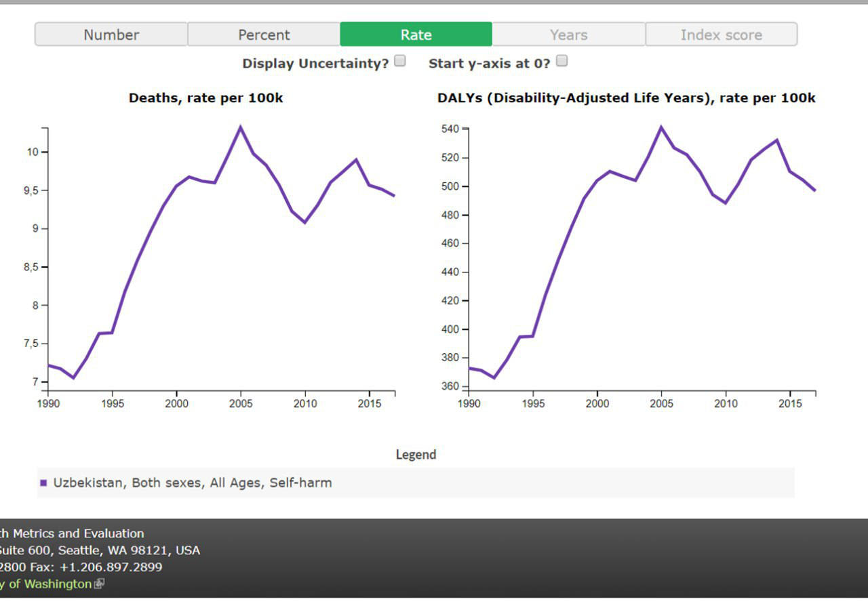Click the 2010 dip on the Deaths line
The width and height of the screenshot is (868, 614).
point(305,222)
